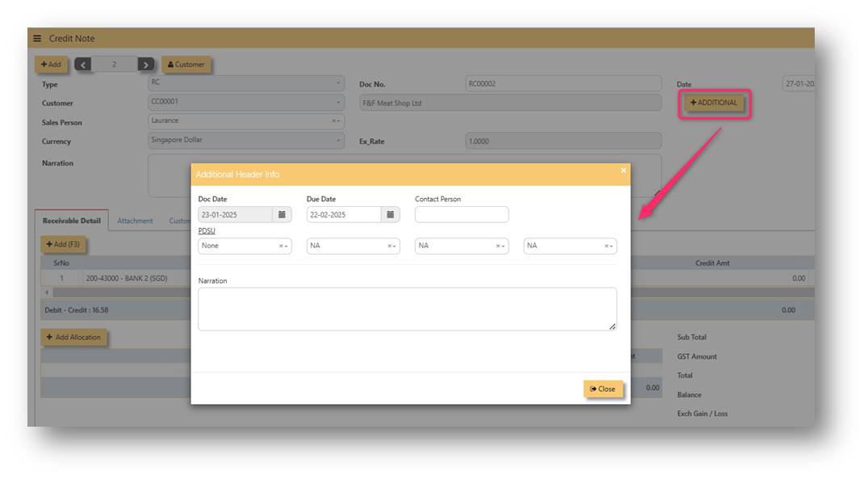Click the Doc No. field showing RC00002
The height and width of the screenshot is (480, 868).
[564, 84]
